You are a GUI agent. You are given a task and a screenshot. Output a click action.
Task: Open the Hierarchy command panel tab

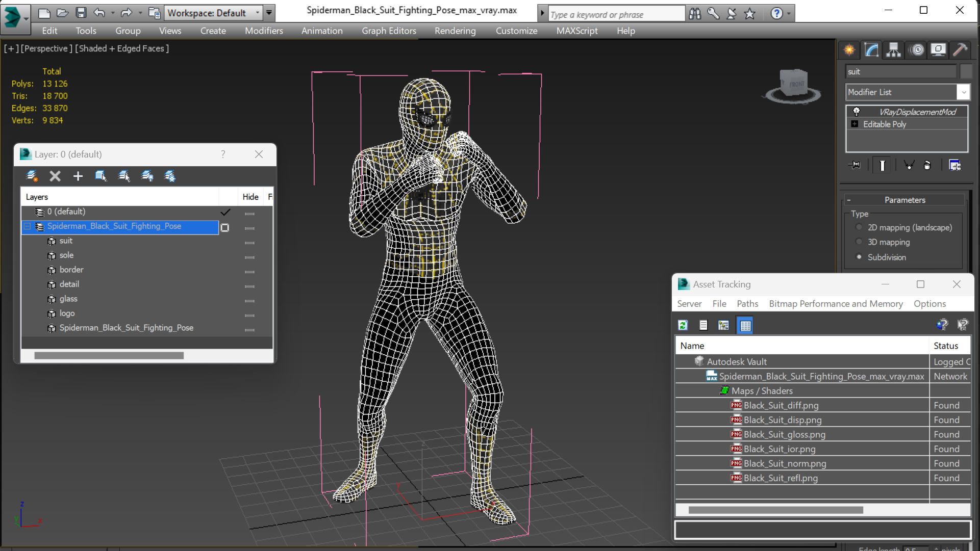[893, 50]
